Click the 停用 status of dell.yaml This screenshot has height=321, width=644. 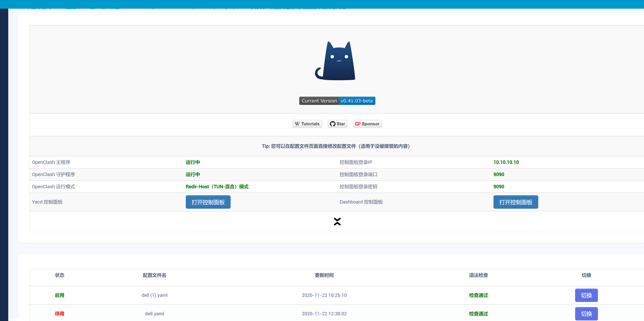59,314
